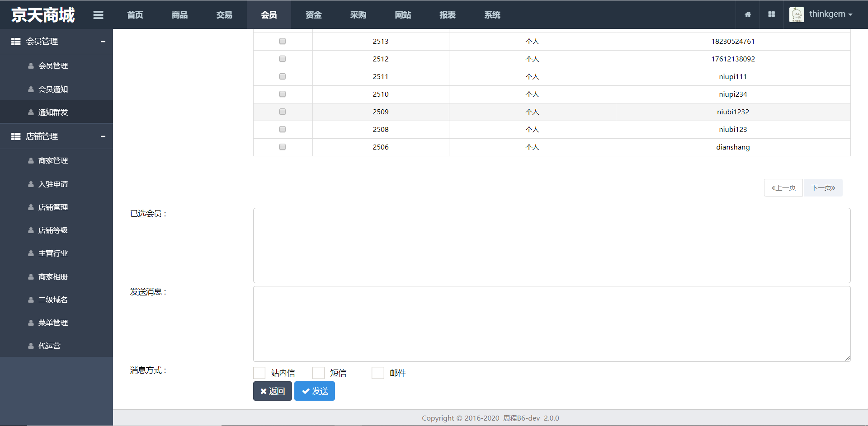Check the box for member 2506
868x426 pixels.
coord(283,147)
